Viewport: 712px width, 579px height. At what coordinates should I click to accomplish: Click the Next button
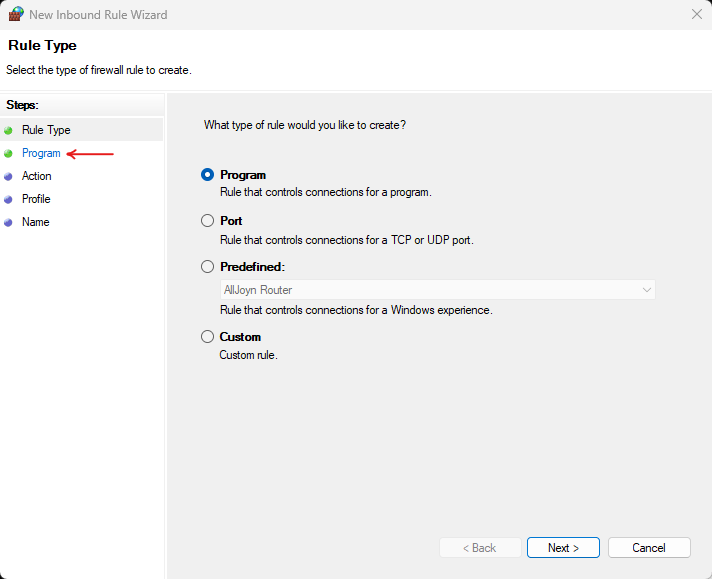coord(563,548)
